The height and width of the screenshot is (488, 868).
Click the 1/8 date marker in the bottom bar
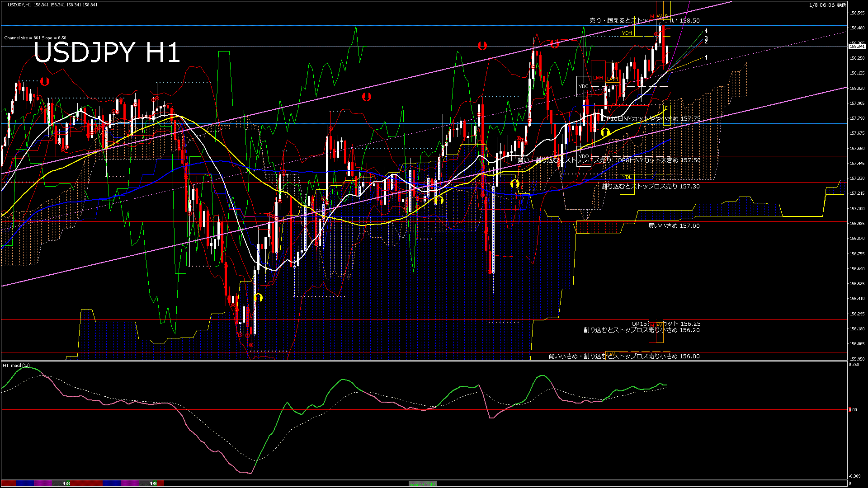(66, 483)
